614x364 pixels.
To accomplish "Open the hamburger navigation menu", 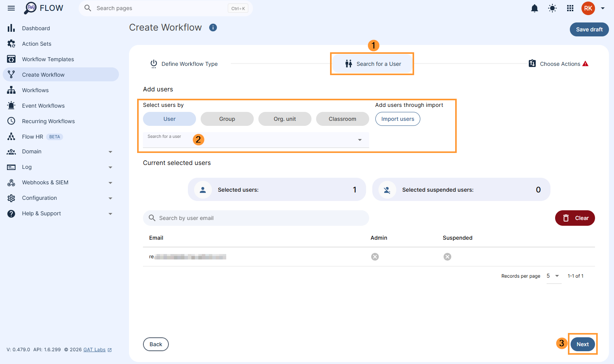I will coord(11,8).
